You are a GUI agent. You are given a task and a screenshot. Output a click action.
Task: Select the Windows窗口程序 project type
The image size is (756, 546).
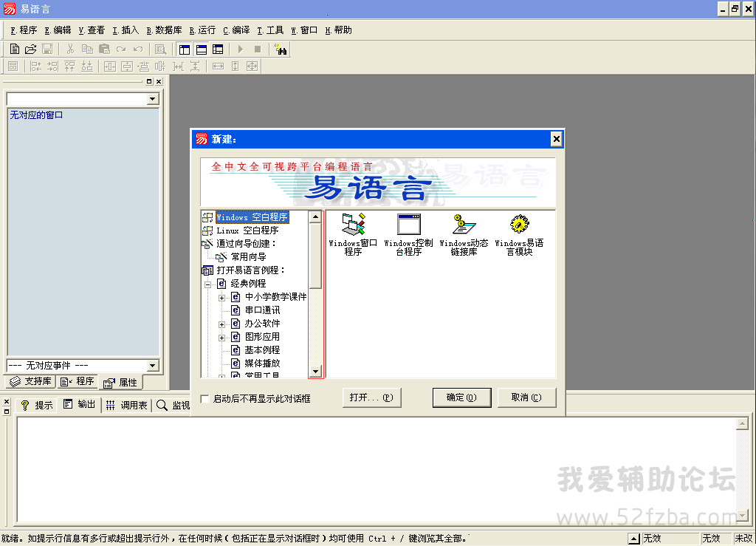pos(353,234)
